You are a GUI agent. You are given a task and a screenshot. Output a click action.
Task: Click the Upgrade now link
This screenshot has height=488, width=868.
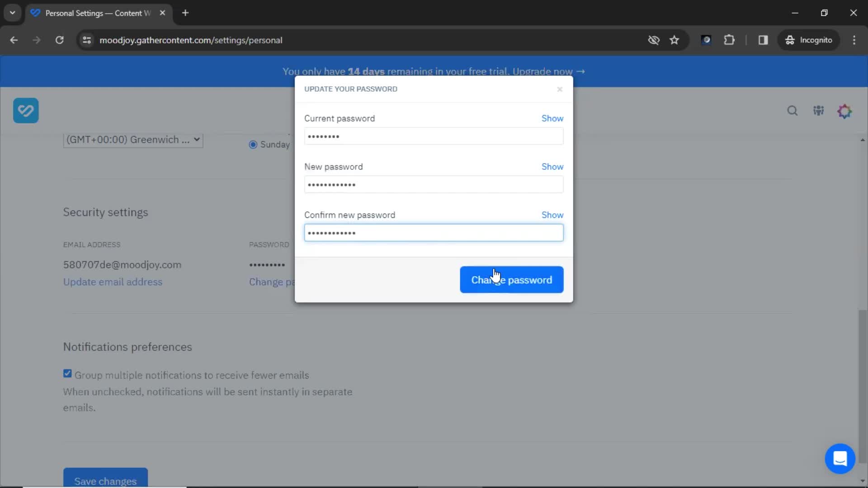pyautogui.click(x=548, y=71)
